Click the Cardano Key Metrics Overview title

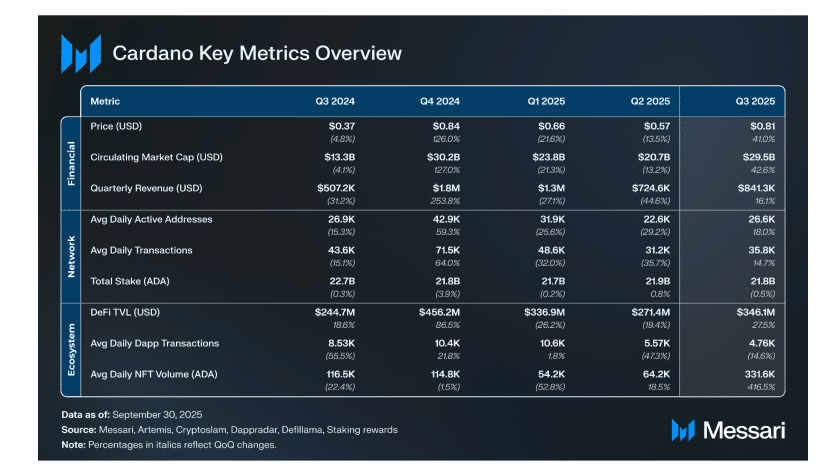257,53
